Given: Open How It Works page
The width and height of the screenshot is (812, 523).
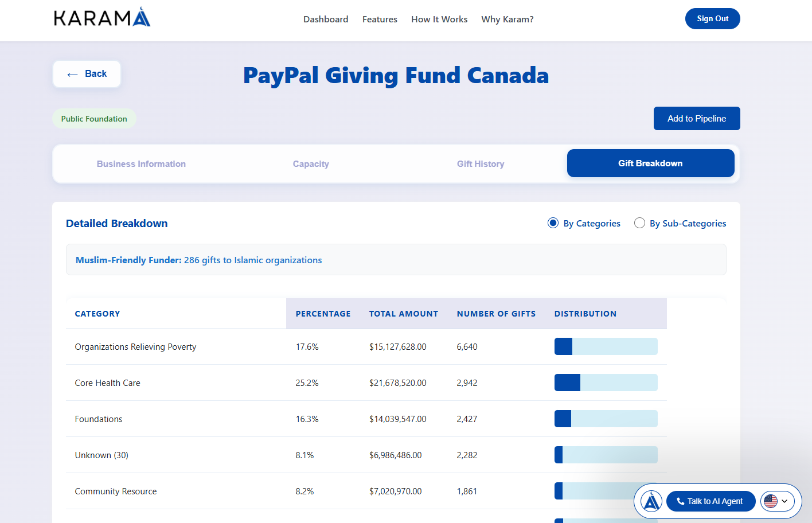Looking at the screenshot, I should [x=439, y=19].
